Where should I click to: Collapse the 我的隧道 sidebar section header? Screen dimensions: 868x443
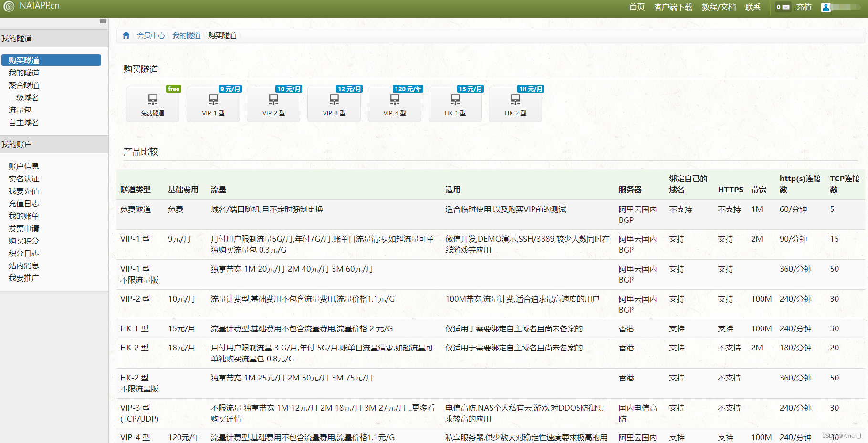pyautogui.click(x=54, y=38)
